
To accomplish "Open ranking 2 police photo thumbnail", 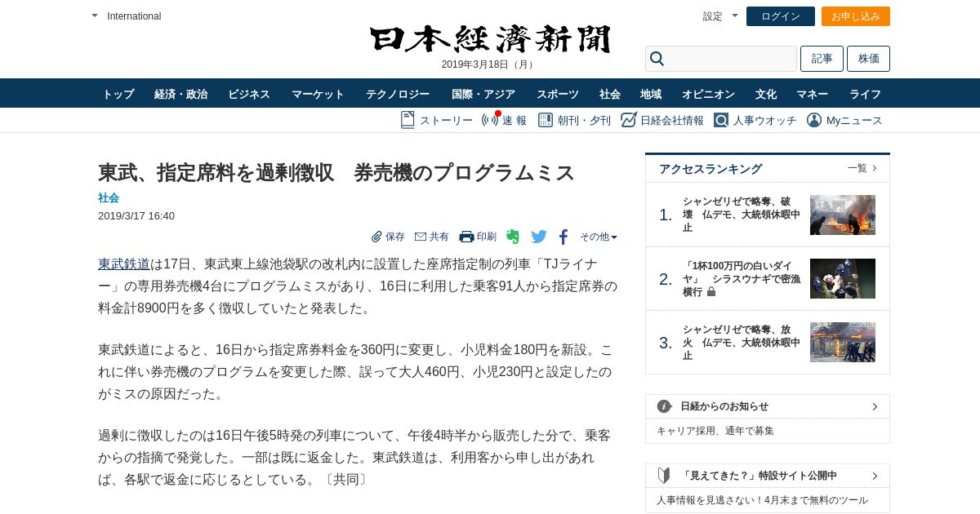I will point(843,278).
